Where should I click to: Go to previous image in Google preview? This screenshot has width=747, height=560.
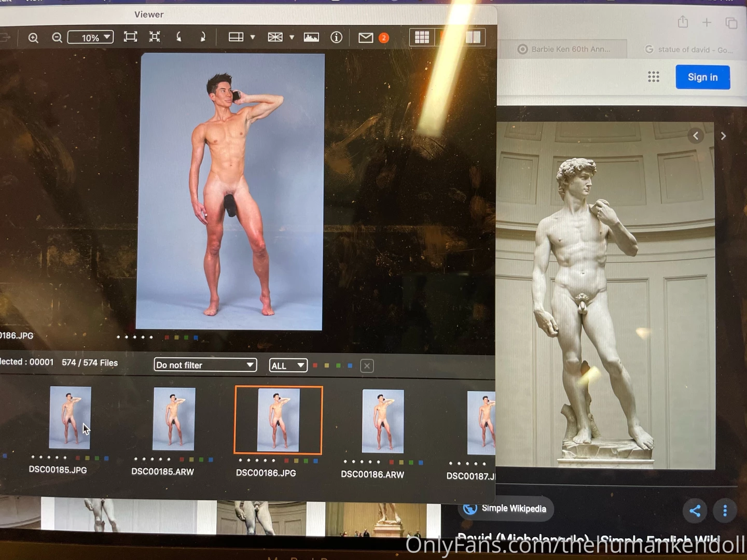click(696, 136)
